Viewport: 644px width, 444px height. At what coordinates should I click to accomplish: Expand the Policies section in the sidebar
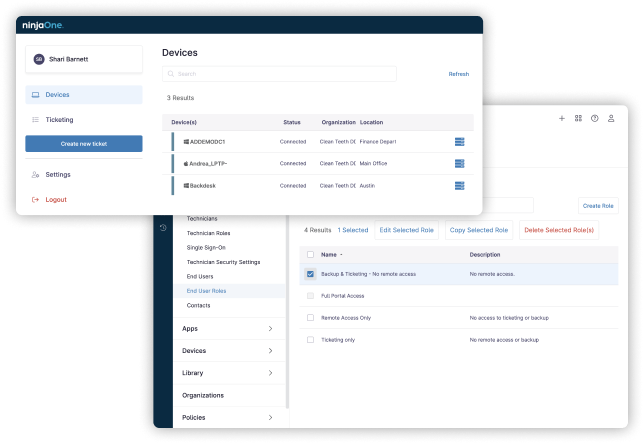[x=270, y=417]
